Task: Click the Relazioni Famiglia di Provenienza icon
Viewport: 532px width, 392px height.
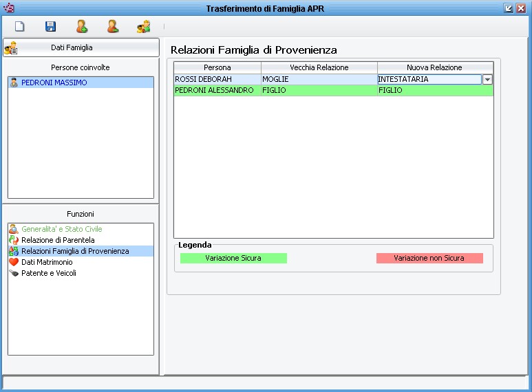Action: 14,251
